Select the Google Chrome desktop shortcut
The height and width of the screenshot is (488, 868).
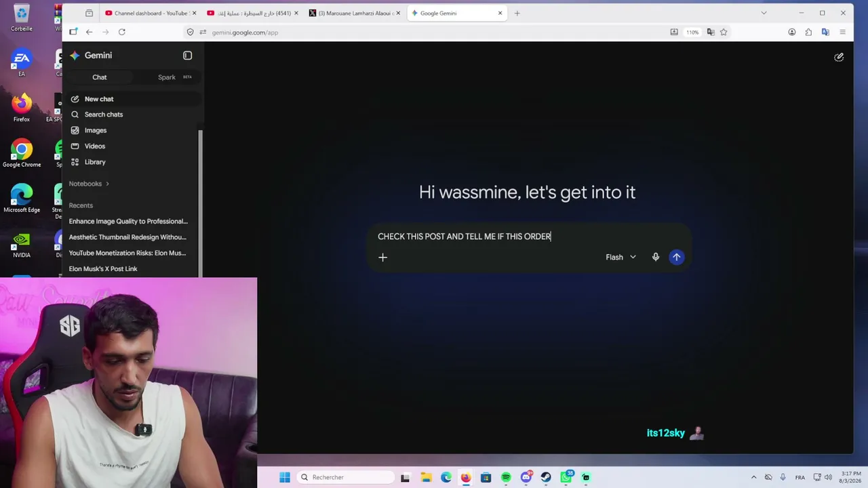[x=22, y=153]
